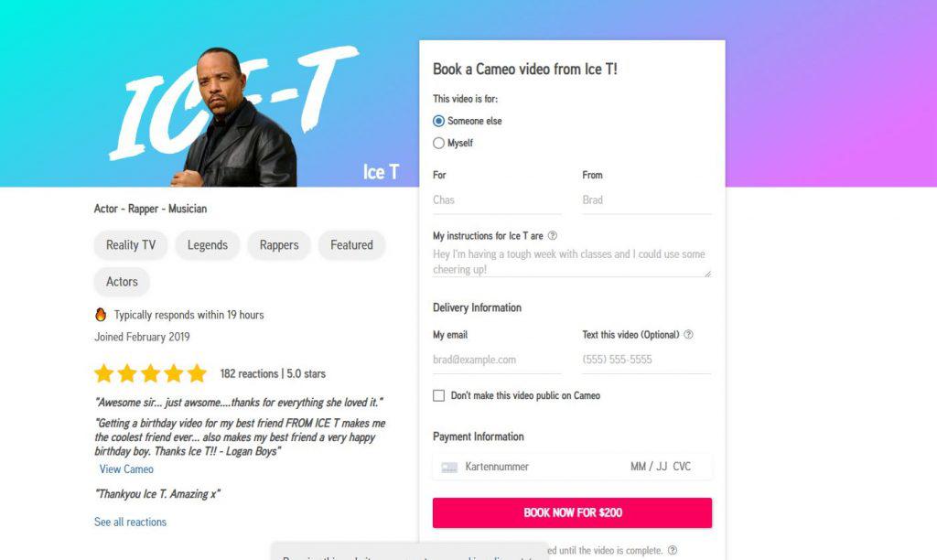Viewport: 937px width, 560px height.
Task: Click the For name input field
Action: pyautogui.click(x=497, y=200)
